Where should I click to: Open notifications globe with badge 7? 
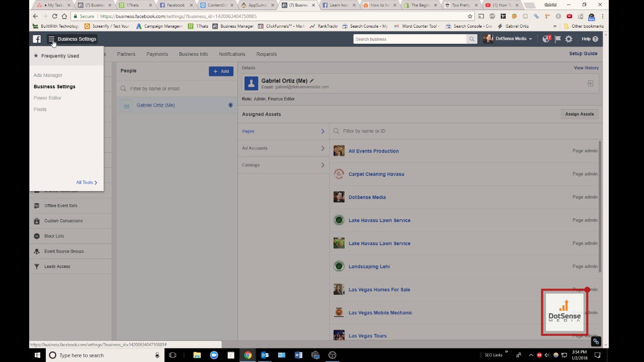[x=546, y=39]
